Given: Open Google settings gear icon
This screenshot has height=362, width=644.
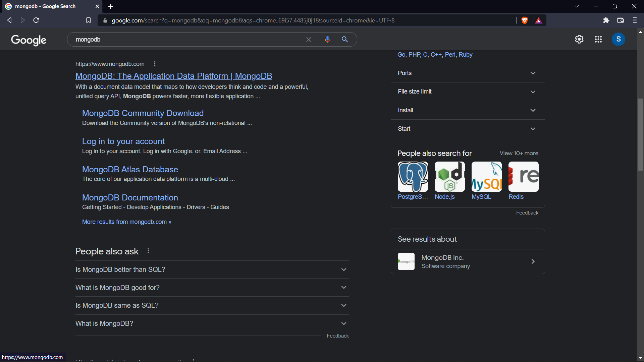Looking at the screenshot, I should pos(579,39).
